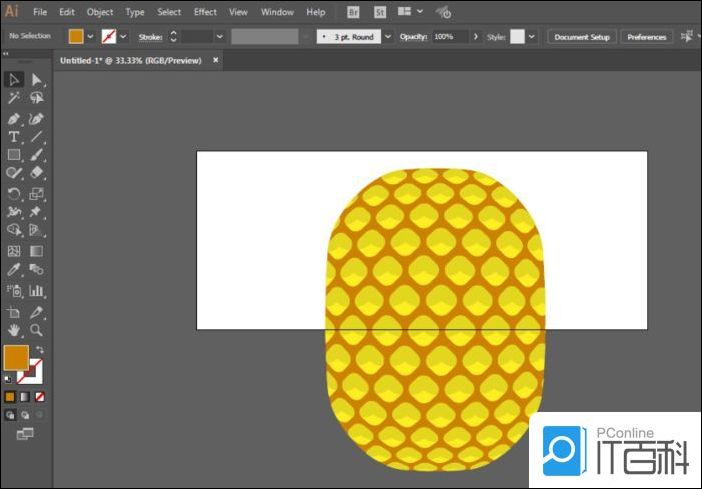Click the orange fill color swatch in toolbox
Image resolution: width=702 pixels, height=489 pixels.
pyautogui.click(x=16, y=357)
